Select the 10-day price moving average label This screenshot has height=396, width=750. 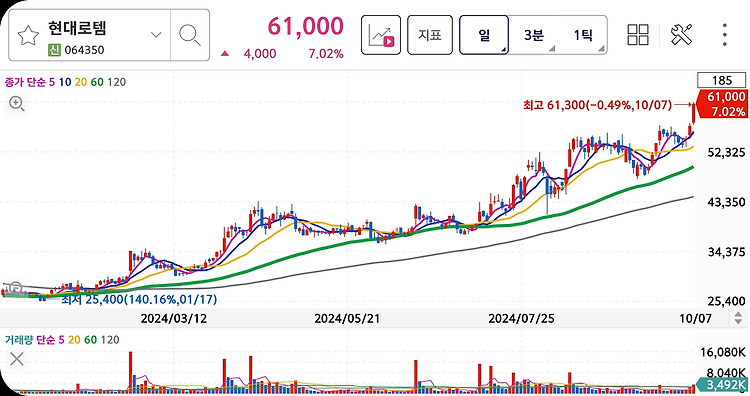65,82
